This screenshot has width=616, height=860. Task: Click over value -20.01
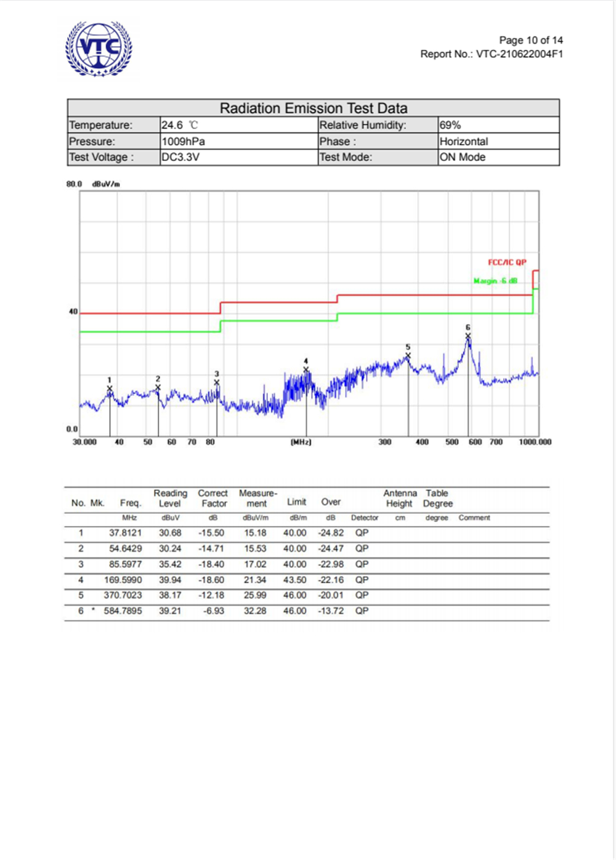331,595
